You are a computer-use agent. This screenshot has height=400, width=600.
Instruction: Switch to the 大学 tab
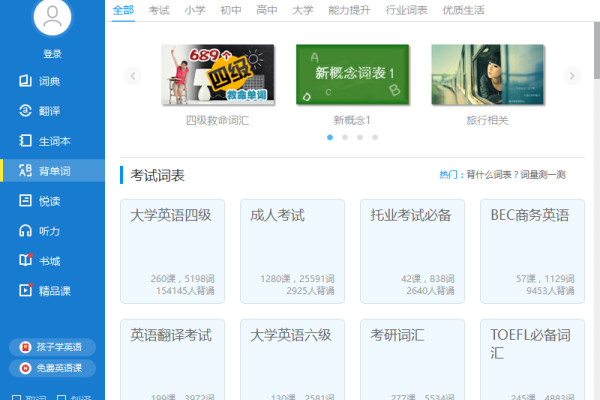[x=303, y=10]
